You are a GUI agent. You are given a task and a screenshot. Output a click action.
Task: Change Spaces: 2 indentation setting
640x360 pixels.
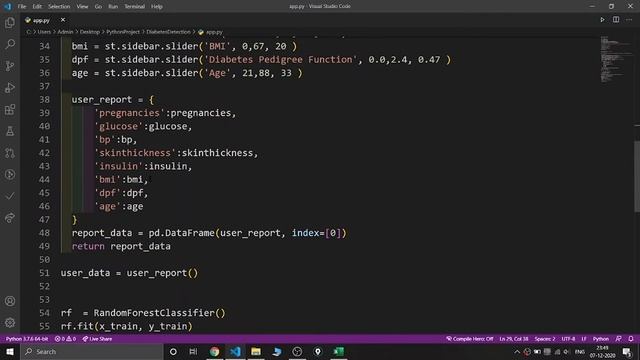(545, 339)
